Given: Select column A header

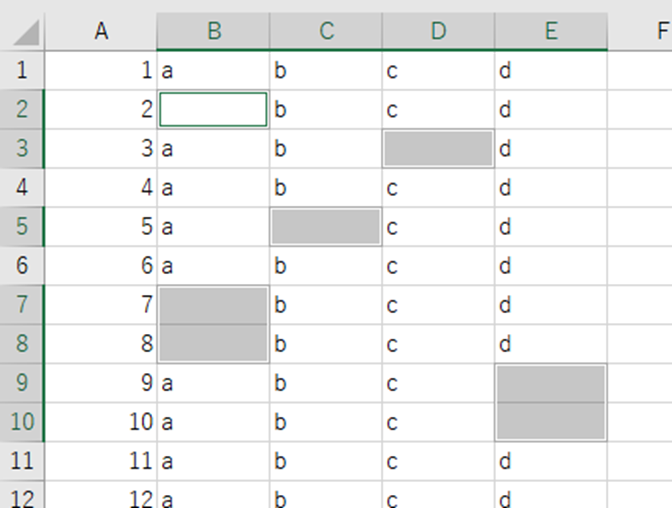Looking at the screenshot, I should pos(101,31).
